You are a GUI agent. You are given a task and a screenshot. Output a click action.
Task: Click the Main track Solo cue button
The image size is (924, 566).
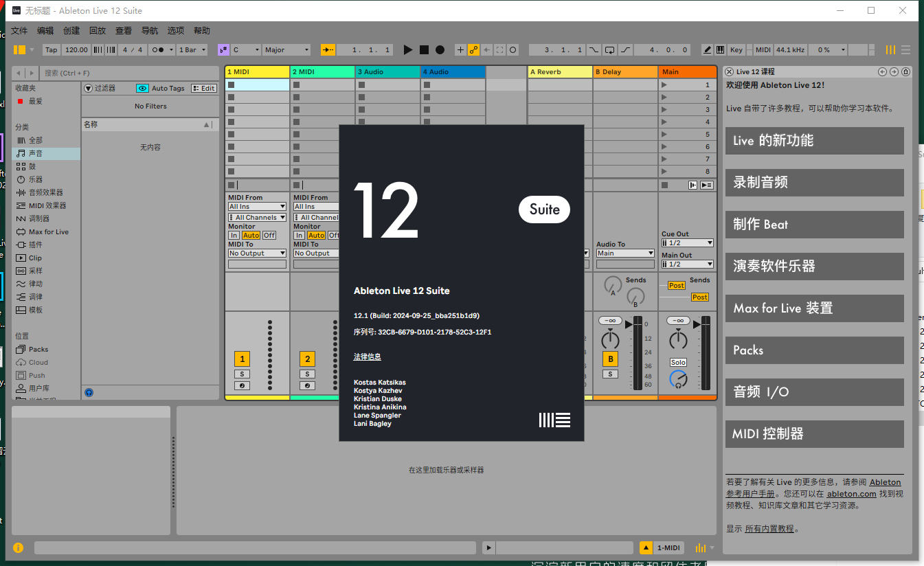(x=678, y=362)
